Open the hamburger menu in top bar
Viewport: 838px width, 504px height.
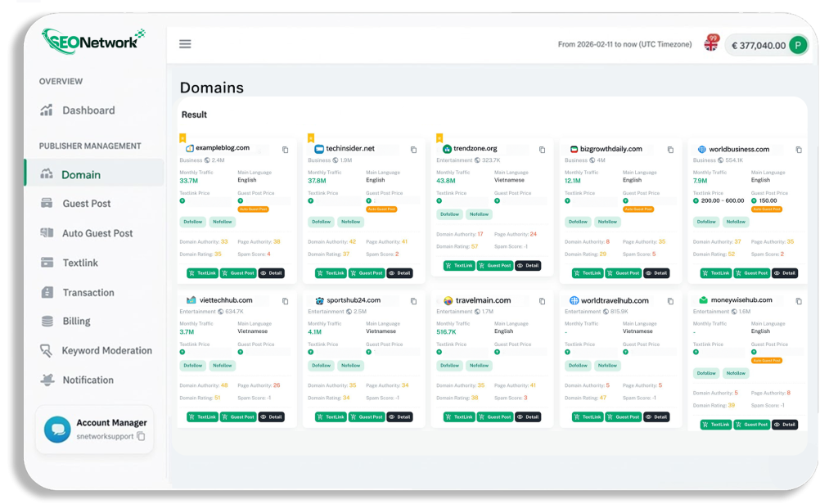point(185,44)
